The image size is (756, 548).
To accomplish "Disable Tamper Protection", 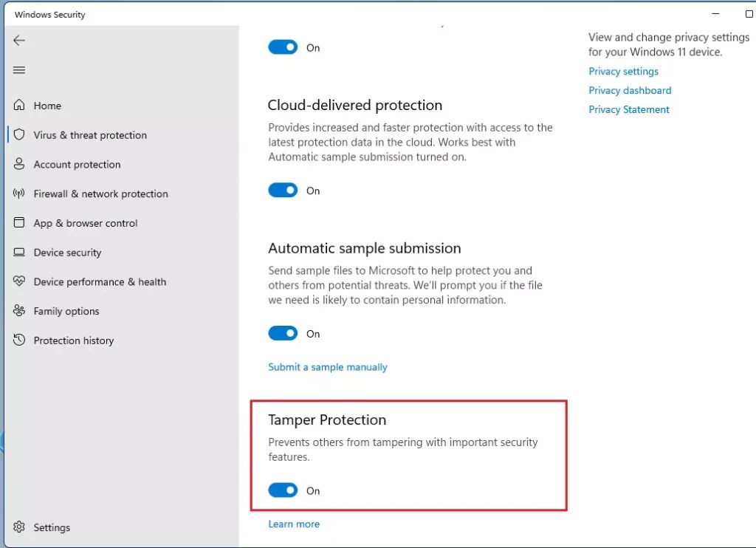I will coord(283,490).
